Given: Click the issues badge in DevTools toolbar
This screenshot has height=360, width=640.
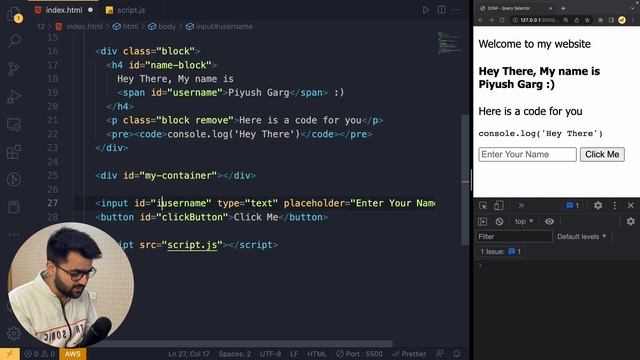Looking at the screenshot, I should click(573, 206).
